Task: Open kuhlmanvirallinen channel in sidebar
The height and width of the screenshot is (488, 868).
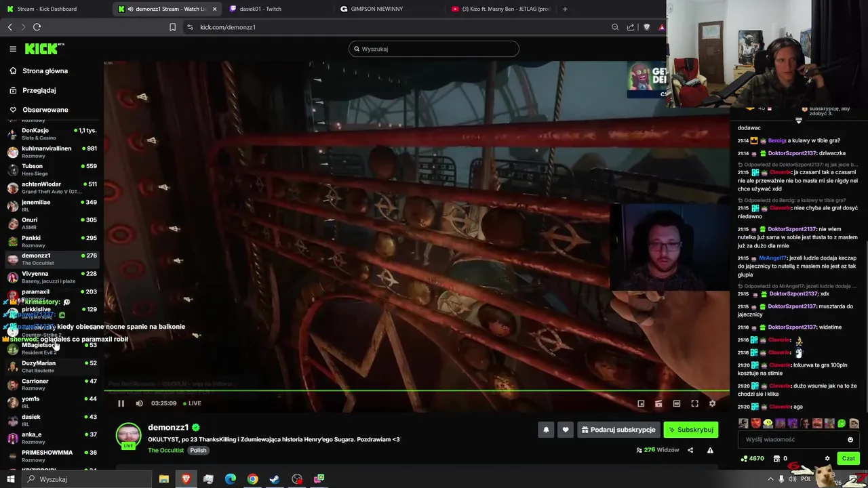Action: tap(52, 152)
